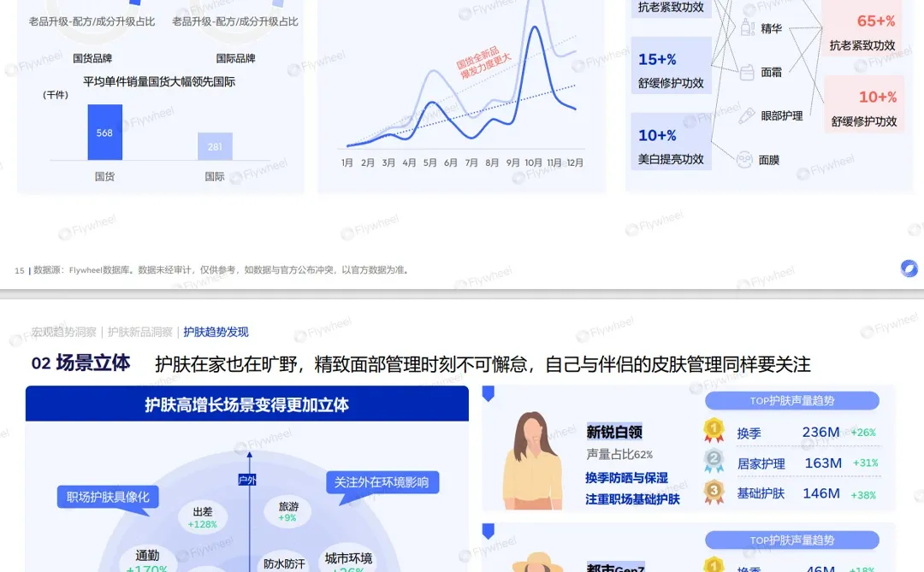Click the 职场护肤具像化 callout label
The height and width of the screenshot is (572, 924).
point(108,497)
